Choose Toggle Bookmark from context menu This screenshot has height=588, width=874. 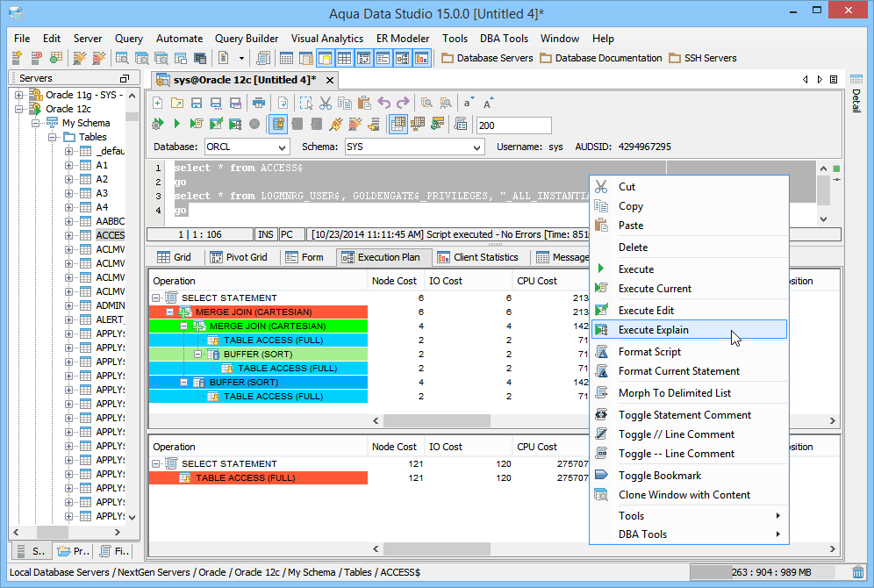click(689, 476)
